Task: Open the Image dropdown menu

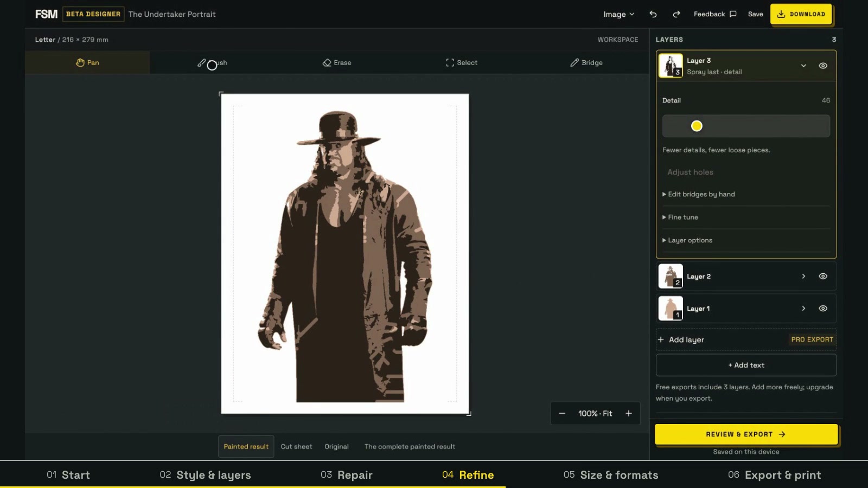Action: tap(618, 14)
